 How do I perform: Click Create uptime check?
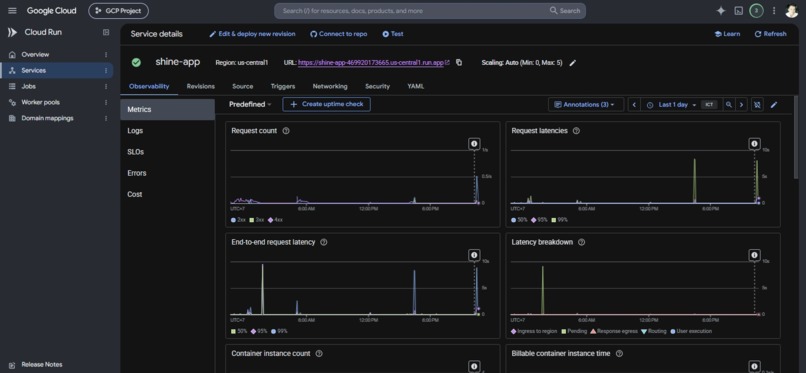pyautogui.click(x=326, y=104)
